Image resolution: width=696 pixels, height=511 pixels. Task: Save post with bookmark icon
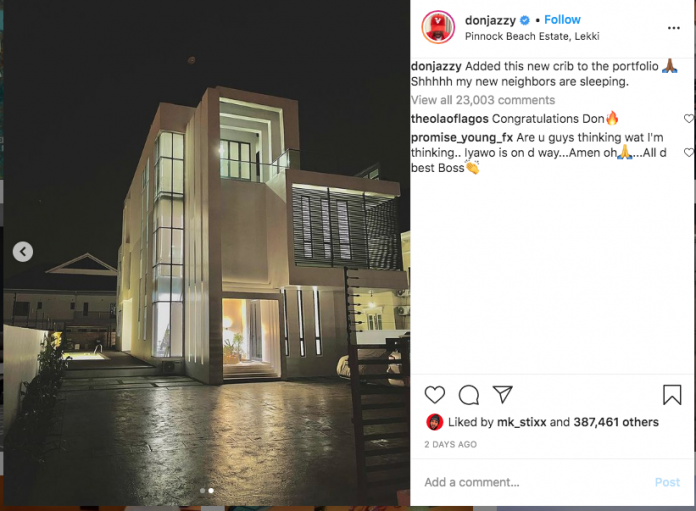[672, 395]
